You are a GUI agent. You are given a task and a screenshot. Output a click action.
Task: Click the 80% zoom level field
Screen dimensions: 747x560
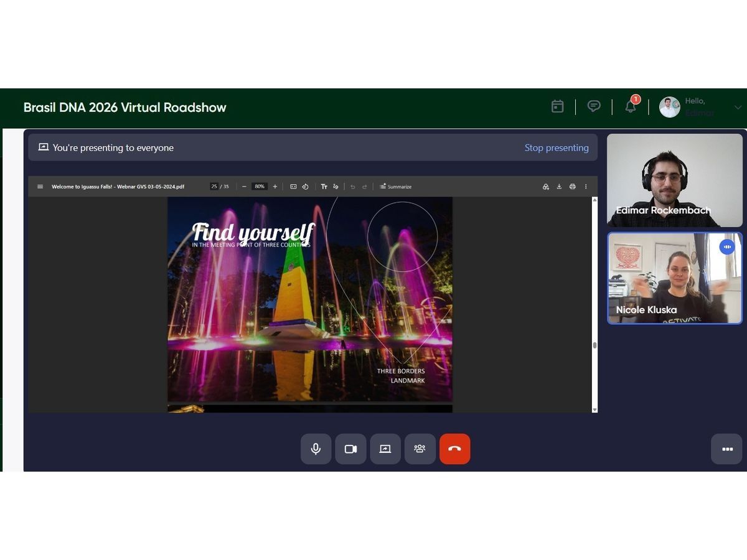click(x=260, y=187)
